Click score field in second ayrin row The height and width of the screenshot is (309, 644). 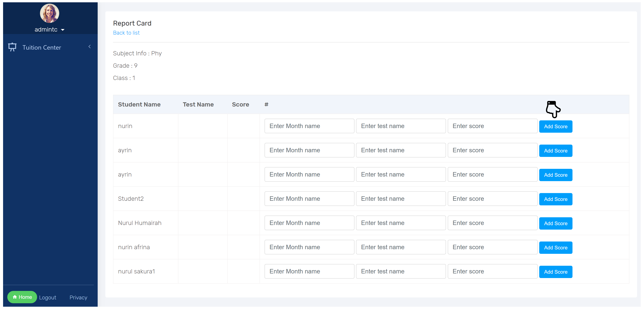coord(492,175)
